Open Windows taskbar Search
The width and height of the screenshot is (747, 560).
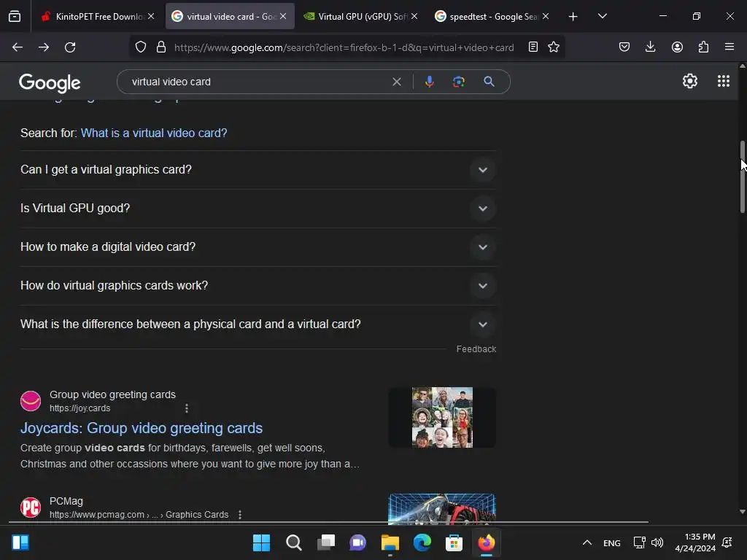tap(293, 542)
